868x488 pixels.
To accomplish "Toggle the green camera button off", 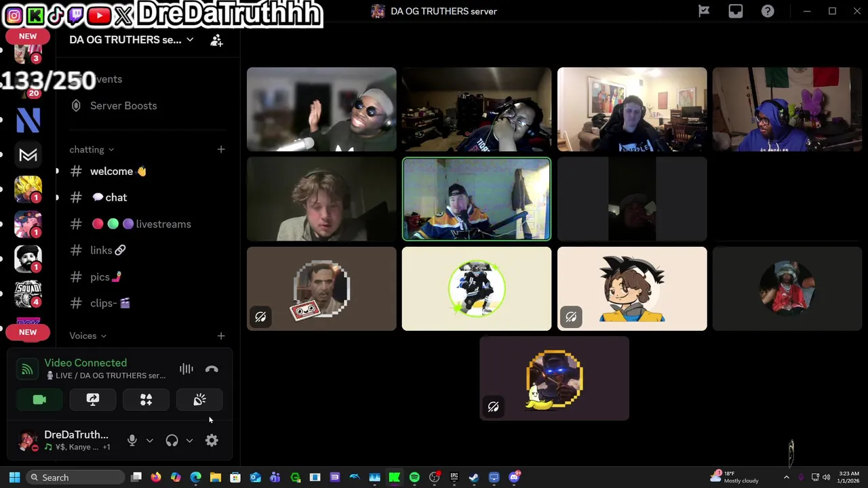I will point(39,400).
